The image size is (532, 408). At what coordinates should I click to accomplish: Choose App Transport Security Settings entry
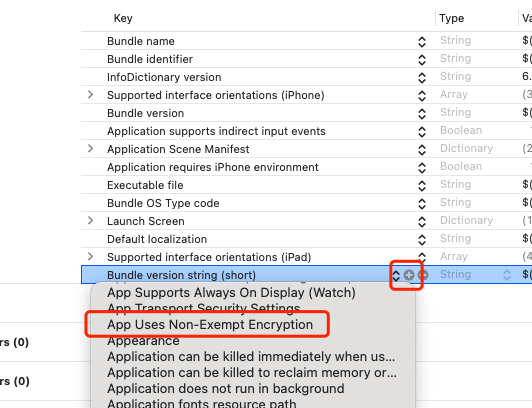(x=204, y=308)
